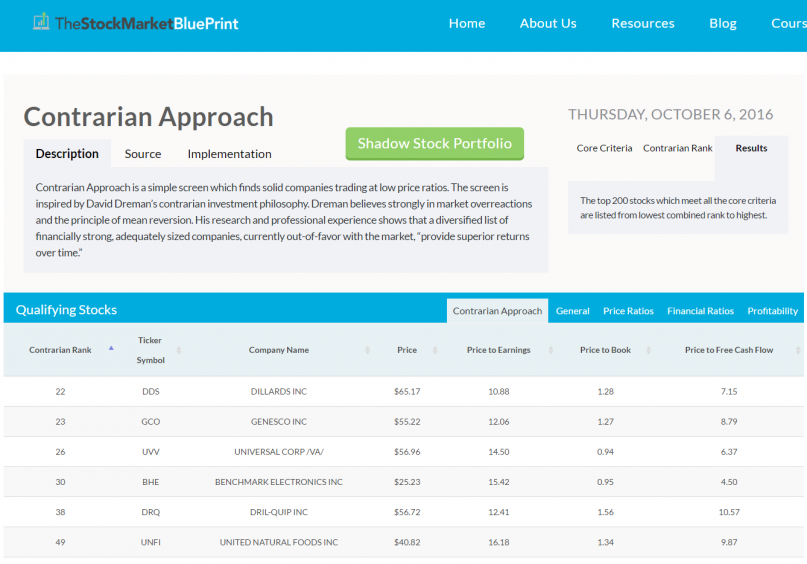Select the Description tab
Screen dimensions: 807x564
pos(67,153)
